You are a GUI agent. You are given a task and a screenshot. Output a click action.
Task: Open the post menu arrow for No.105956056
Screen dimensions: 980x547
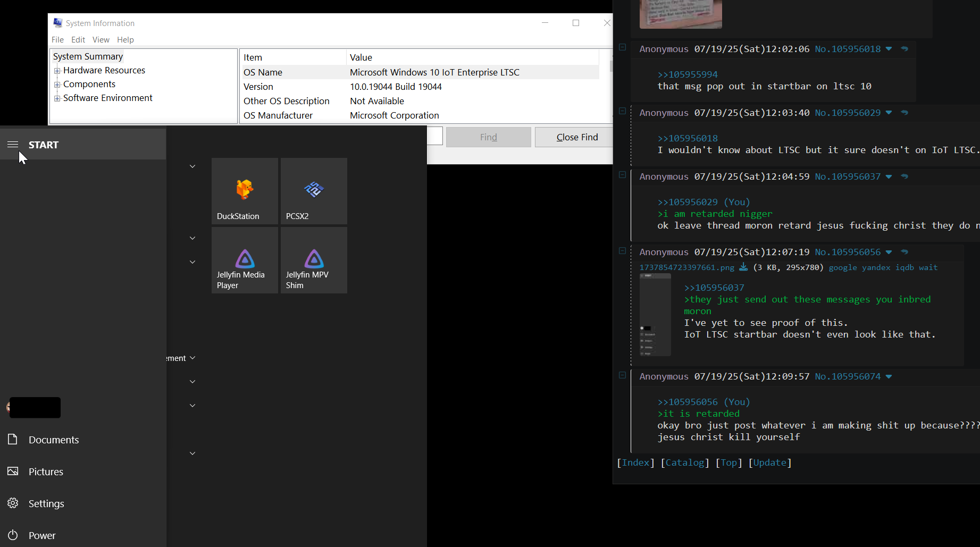coord(889,252)
